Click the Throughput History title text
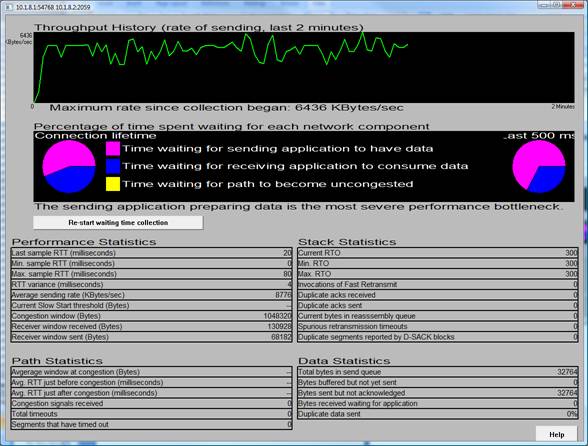 199,27
